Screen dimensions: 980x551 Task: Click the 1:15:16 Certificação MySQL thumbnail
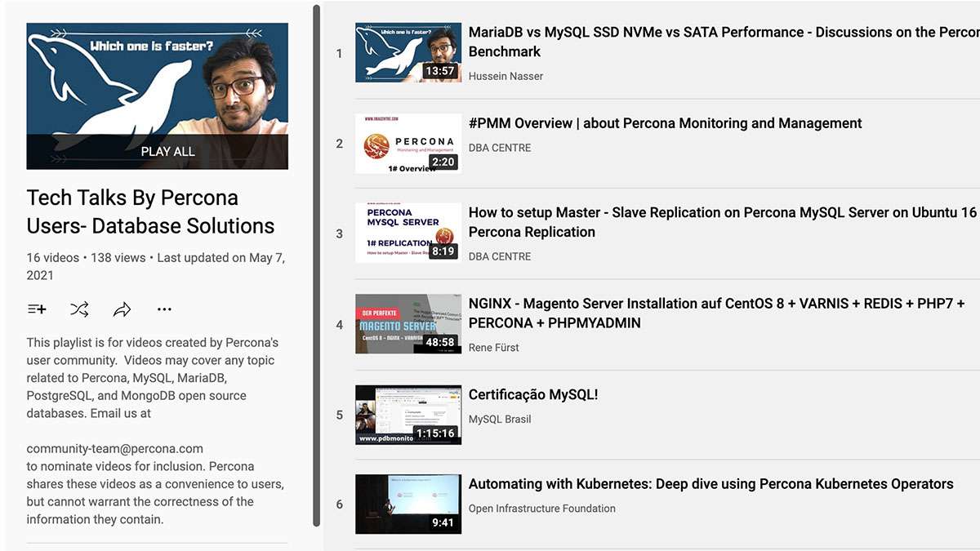408,415
